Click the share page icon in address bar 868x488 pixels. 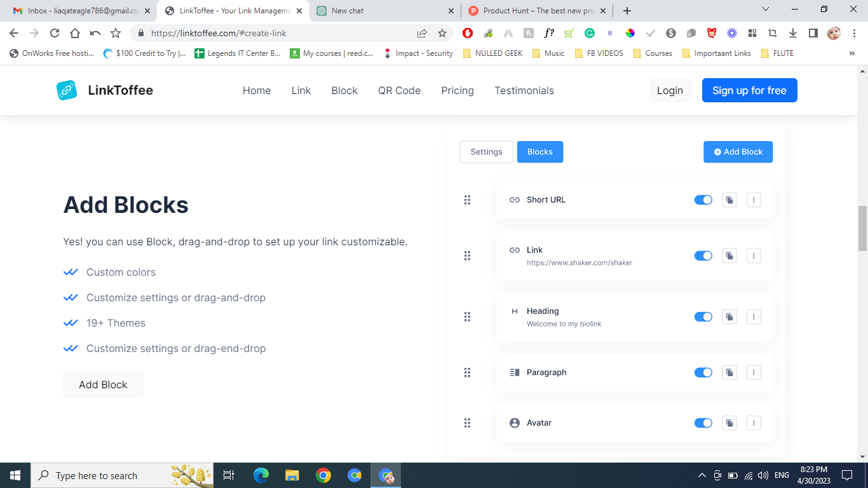click(x=422, y=33)
